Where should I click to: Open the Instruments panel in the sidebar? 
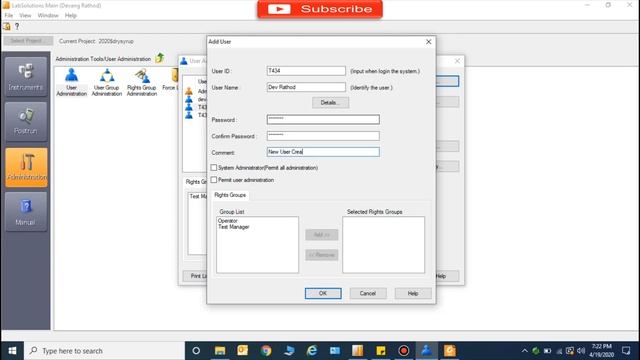[26, 77]
